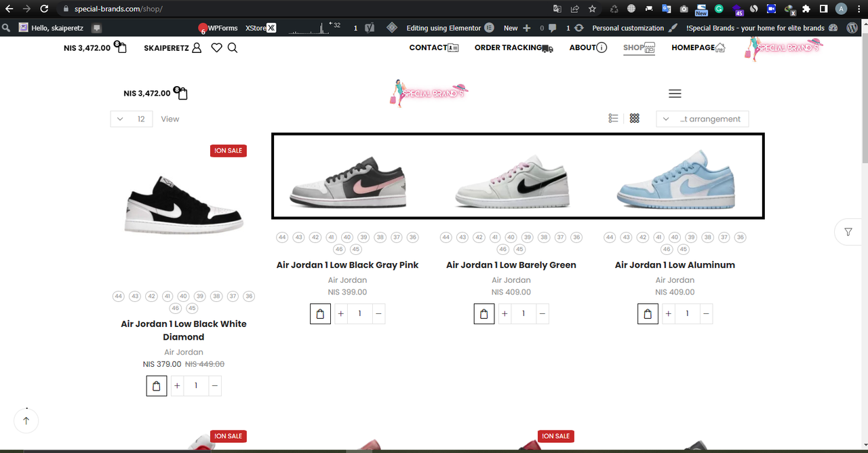Open the Air Jordan 1 Low Black White Diamond title
The image size is (868, 453).
point(184,330)
